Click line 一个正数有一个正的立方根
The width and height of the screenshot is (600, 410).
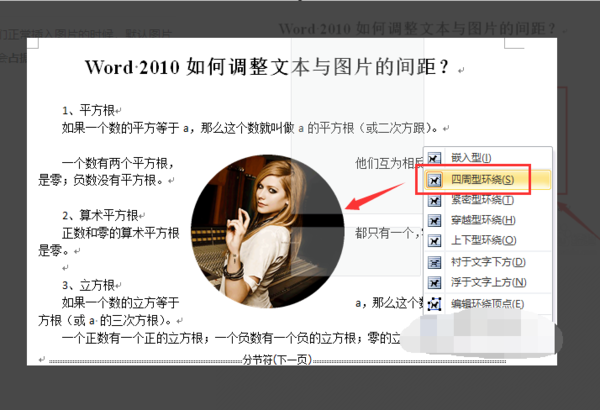(231, 338)
